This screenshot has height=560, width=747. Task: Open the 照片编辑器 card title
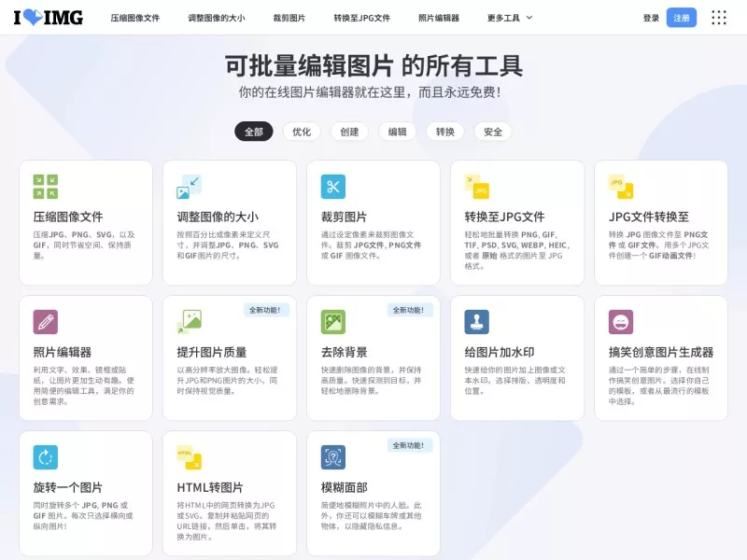(x=63, y=352)
